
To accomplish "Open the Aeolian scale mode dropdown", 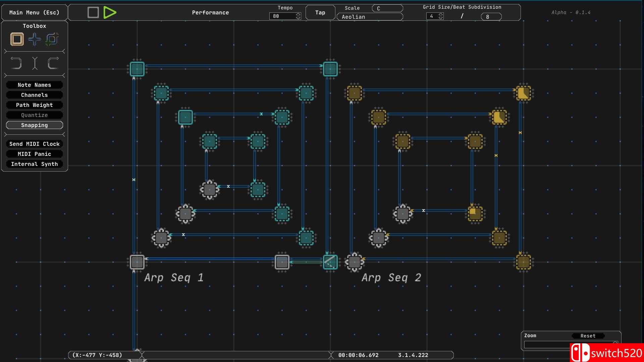I will click(369, 17).
